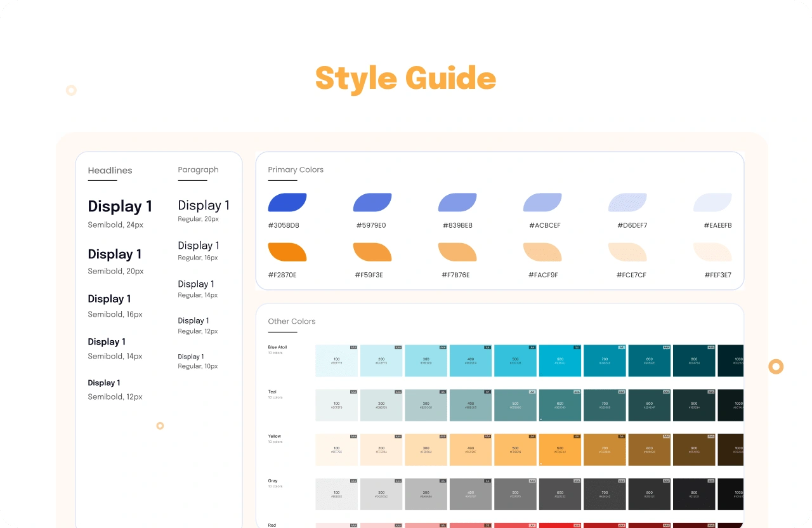Click the Gray 500 color tile

(x=515, y=494)
